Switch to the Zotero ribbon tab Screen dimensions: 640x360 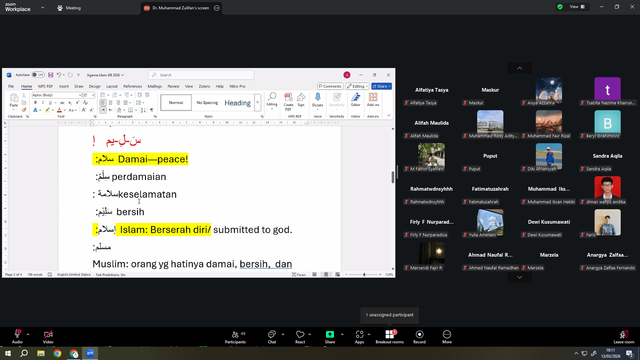[x=204, y=87]
